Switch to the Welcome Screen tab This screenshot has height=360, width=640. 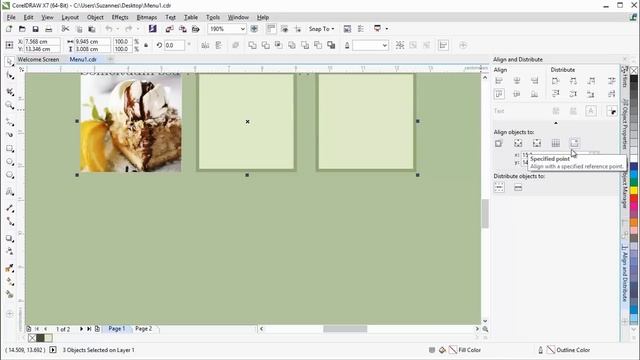click(38, 60)
